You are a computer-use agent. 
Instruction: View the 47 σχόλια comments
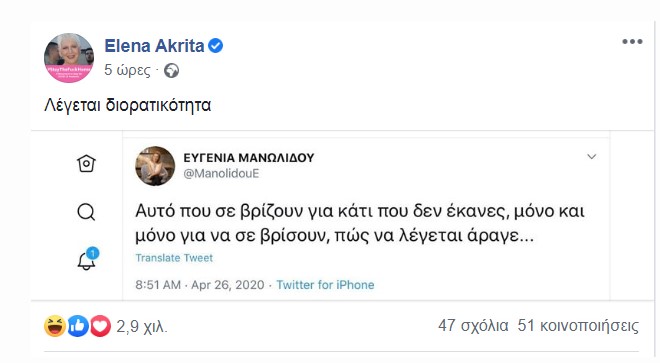(x=473, y=326)
